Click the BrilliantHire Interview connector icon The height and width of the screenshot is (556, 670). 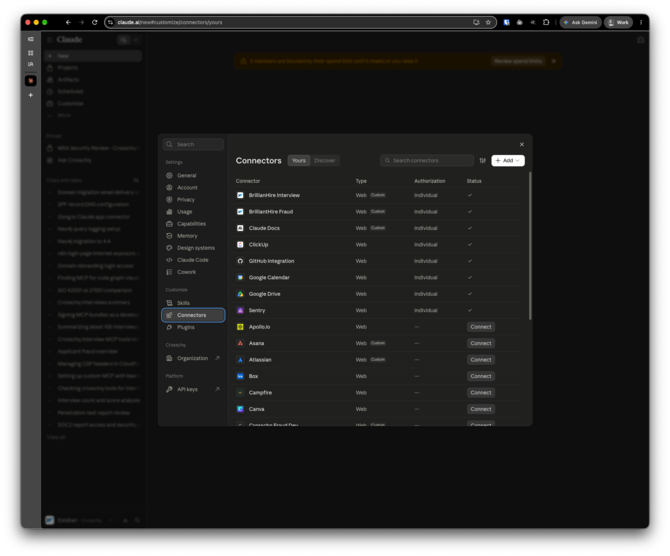click(240, 195)
